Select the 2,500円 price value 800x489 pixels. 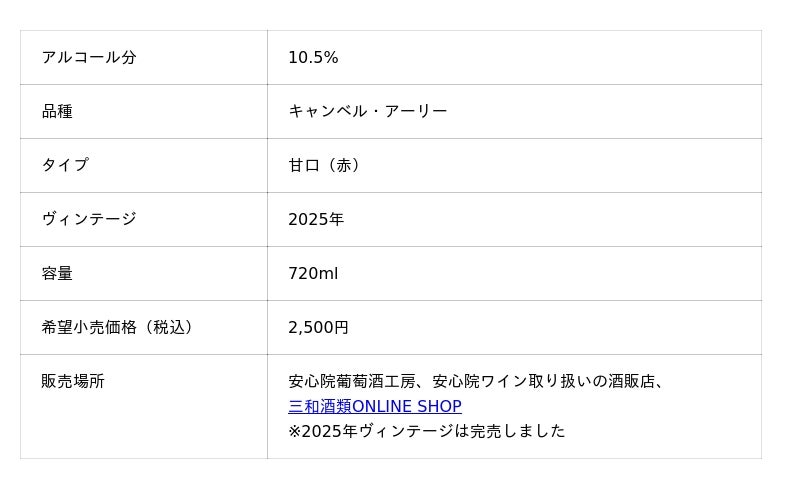coord(318,328)
